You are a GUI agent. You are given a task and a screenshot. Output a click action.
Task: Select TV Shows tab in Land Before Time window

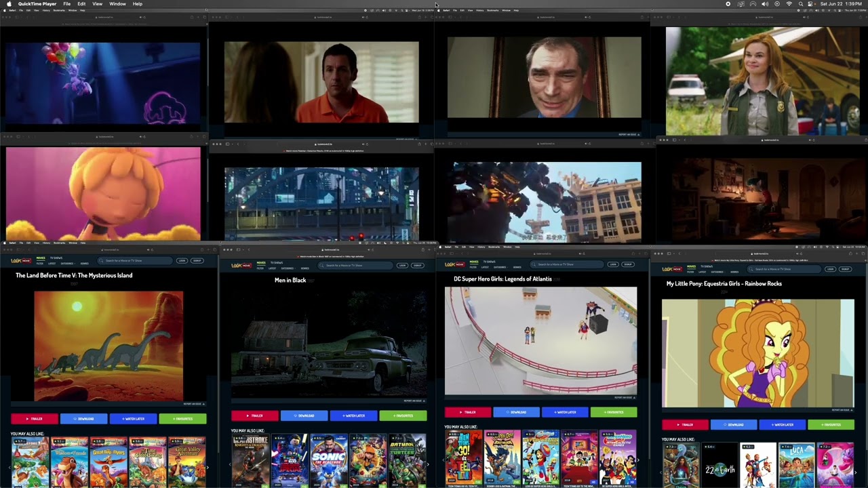coord(56,258)
